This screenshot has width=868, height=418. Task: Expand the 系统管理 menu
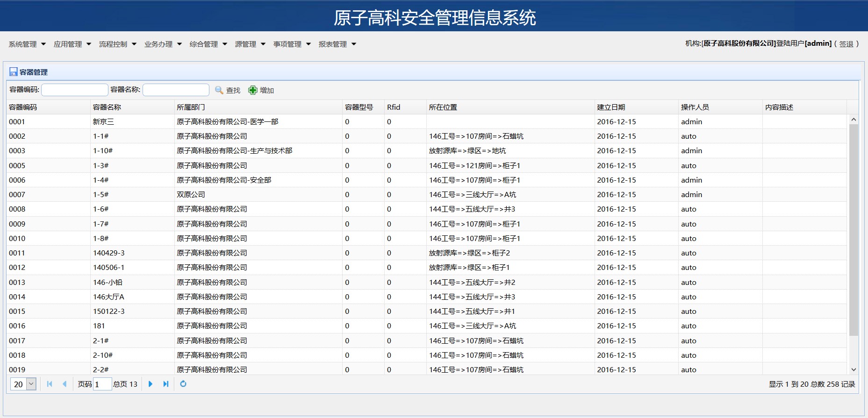tap(27, 44)
